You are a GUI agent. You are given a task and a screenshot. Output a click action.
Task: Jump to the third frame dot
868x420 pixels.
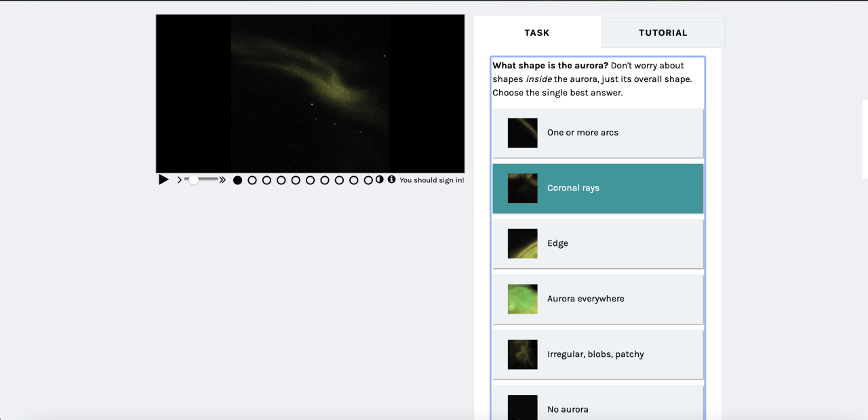pyautogui.click(x=267, y=180)
